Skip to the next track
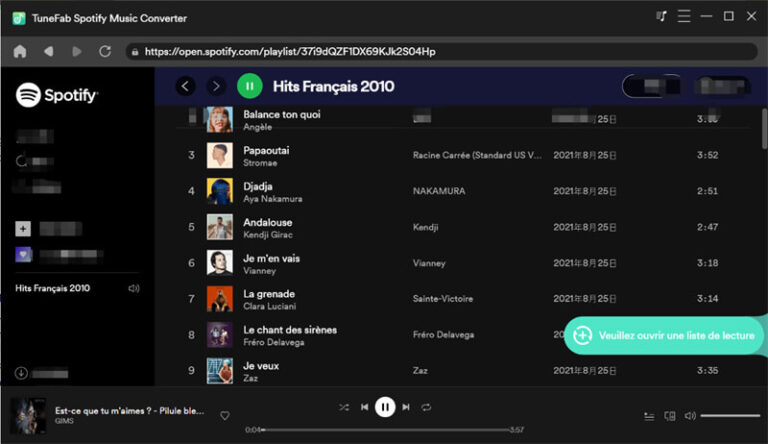Image resolution: width=768 pixels, height=444 pixels. pyautogui.click(x=406, y=407)
